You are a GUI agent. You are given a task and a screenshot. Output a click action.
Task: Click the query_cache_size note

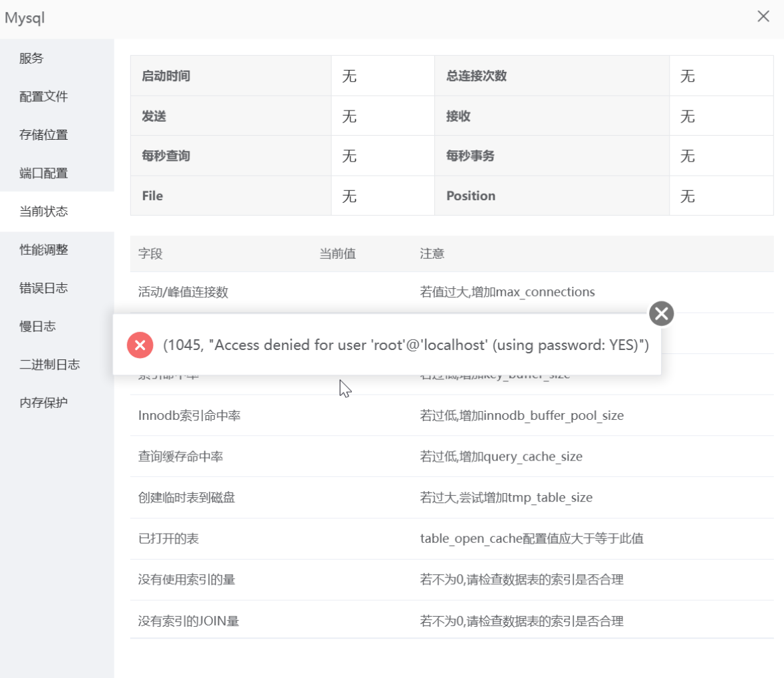(501, 456)
